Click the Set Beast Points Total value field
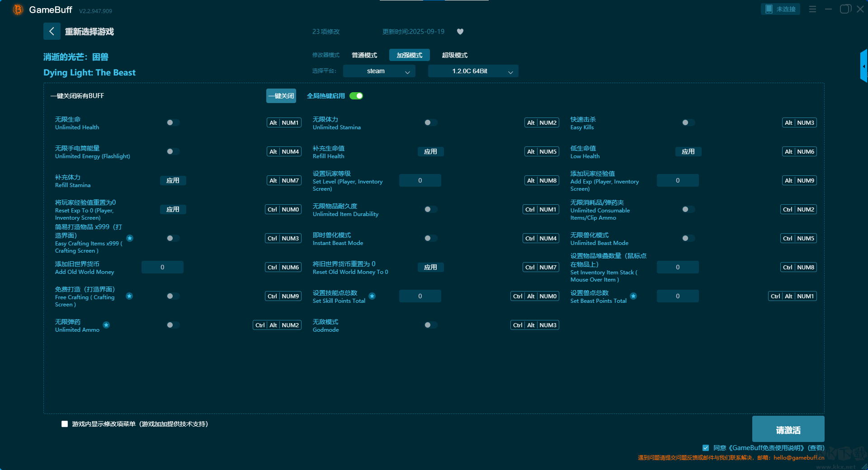 pyautogui.click(x=678, y=296)
